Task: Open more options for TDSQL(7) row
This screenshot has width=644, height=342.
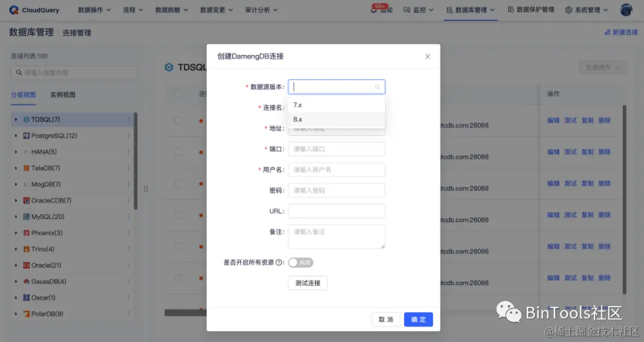Action: point(129,119)
